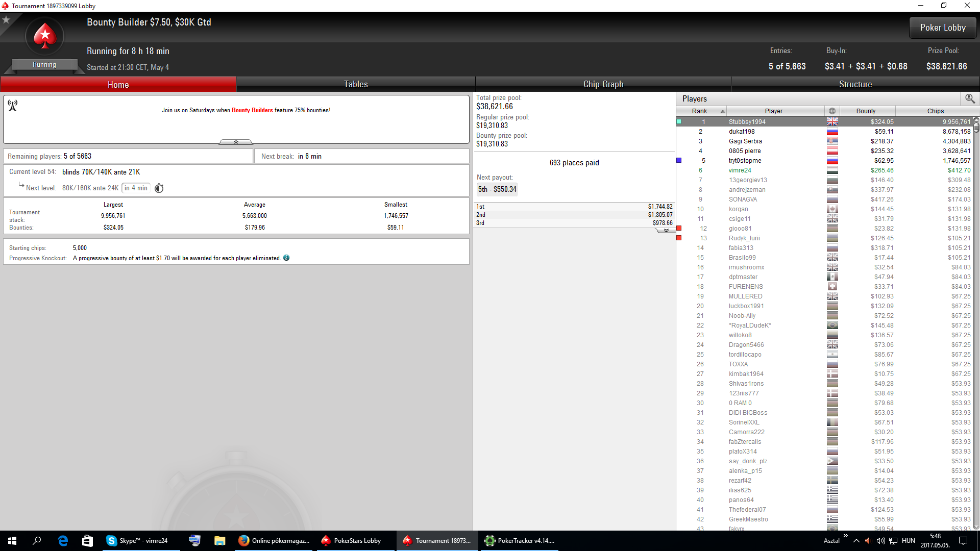Image resolution: width=980 pixels, height=551 pixels.
Task: Return to the Poker Lobby
Action: click(x=943, y=28)
